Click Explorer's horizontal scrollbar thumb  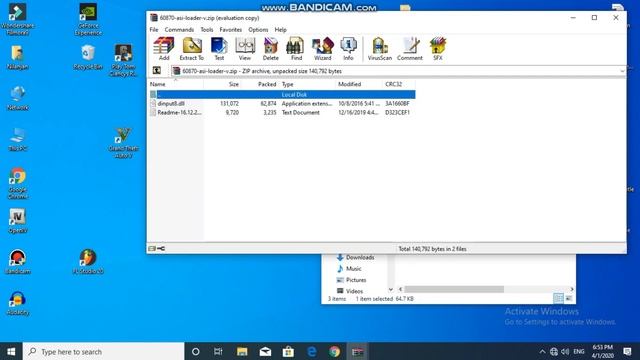454,289
